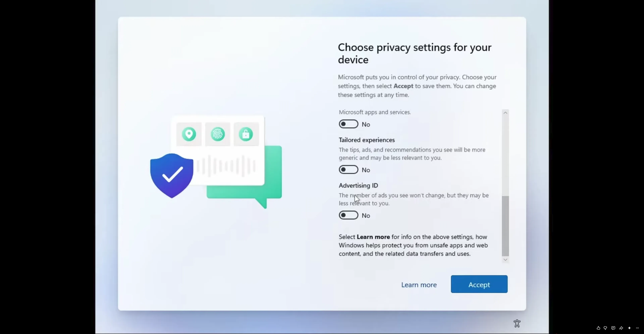
Task: Open the comments icon
Action: pos(613,328)
